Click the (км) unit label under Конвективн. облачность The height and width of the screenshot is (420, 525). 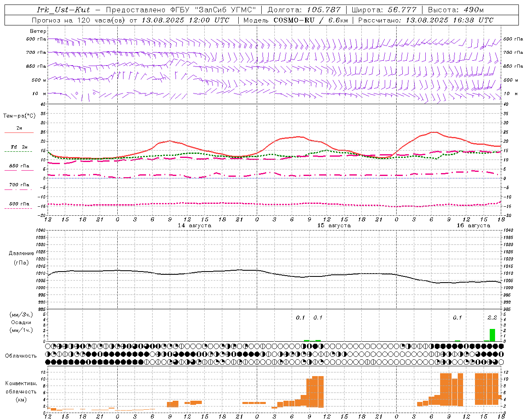[21, 399]
